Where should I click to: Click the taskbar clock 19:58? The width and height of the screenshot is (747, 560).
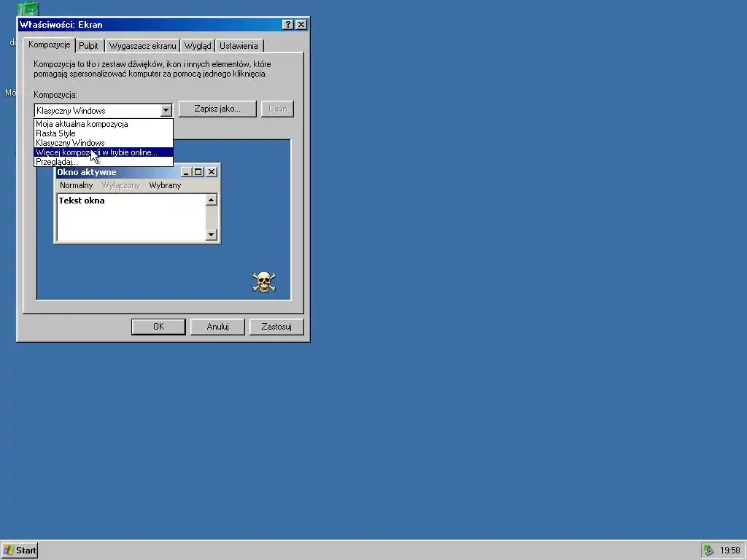click(729, 551)
